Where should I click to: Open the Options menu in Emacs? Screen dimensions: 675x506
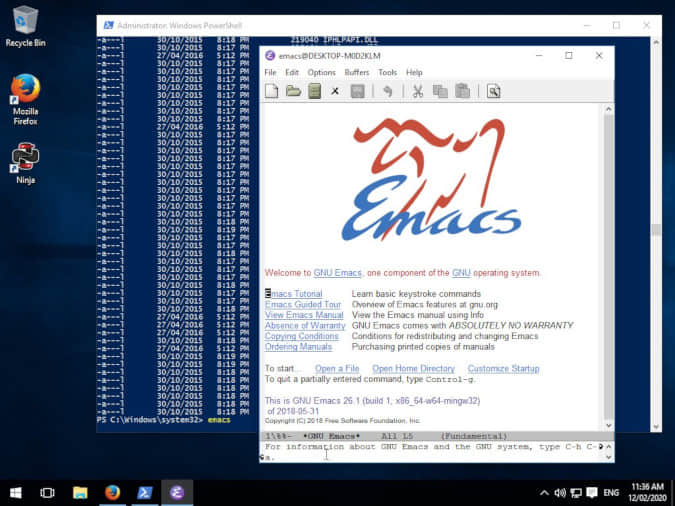321,72
